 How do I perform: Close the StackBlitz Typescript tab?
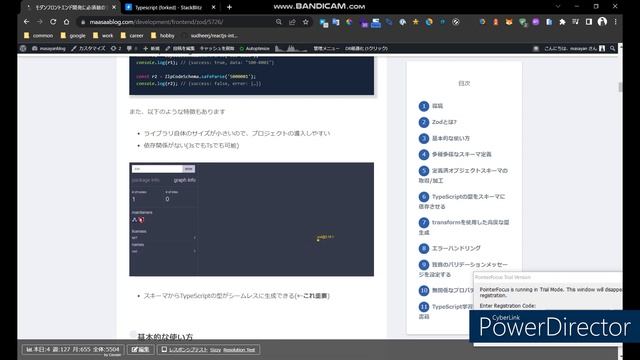(213, 7)
